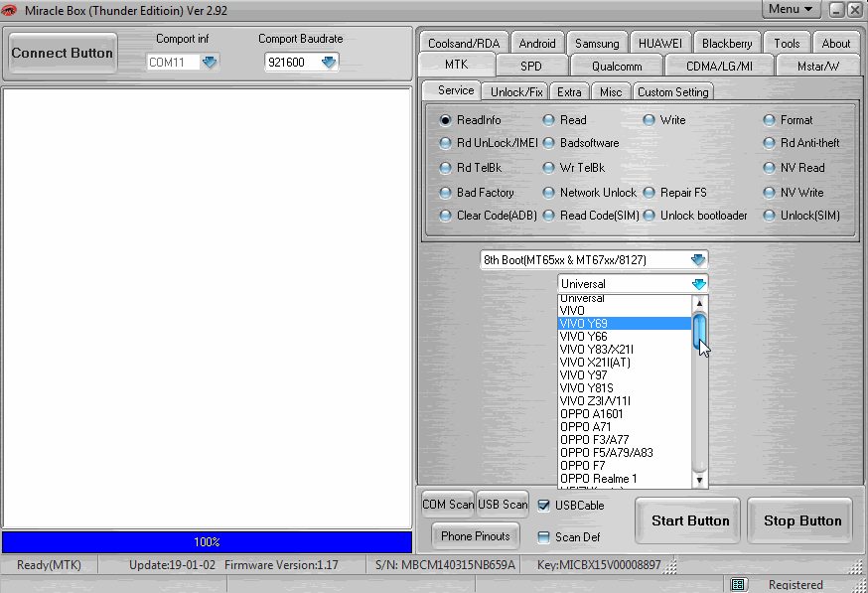Choose NV Write radio option

coord(769,193)
